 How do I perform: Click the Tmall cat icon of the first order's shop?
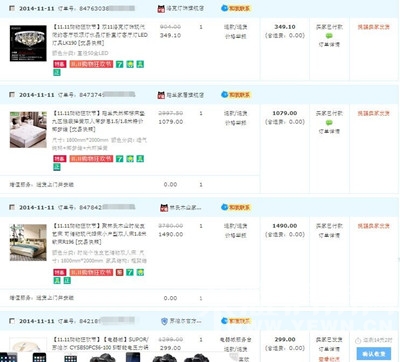tap(161, 9)
